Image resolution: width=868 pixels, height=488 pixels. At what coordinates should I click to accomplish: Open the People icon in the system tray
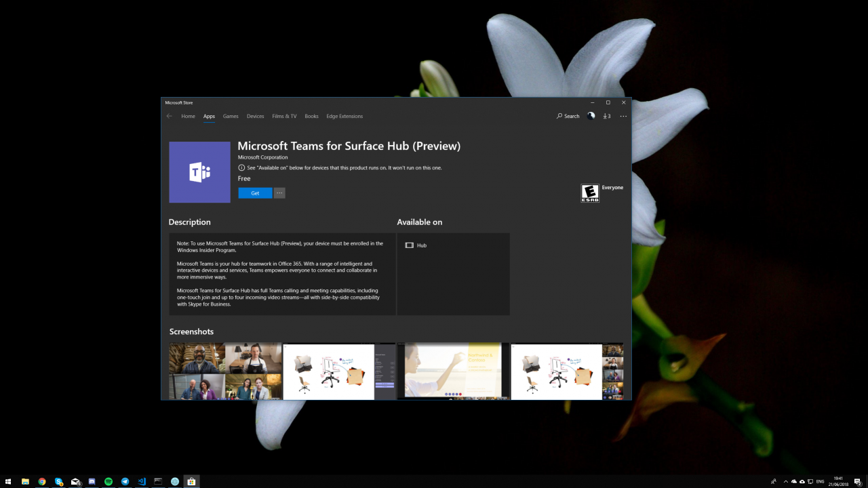774,481
